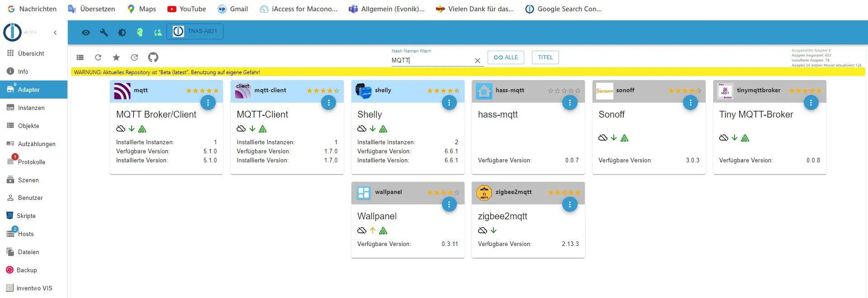Viewport: 868px width, 298px height.
Task: Toggle the eye visibility icon in top bar
Action: click(x=86, y=33)
